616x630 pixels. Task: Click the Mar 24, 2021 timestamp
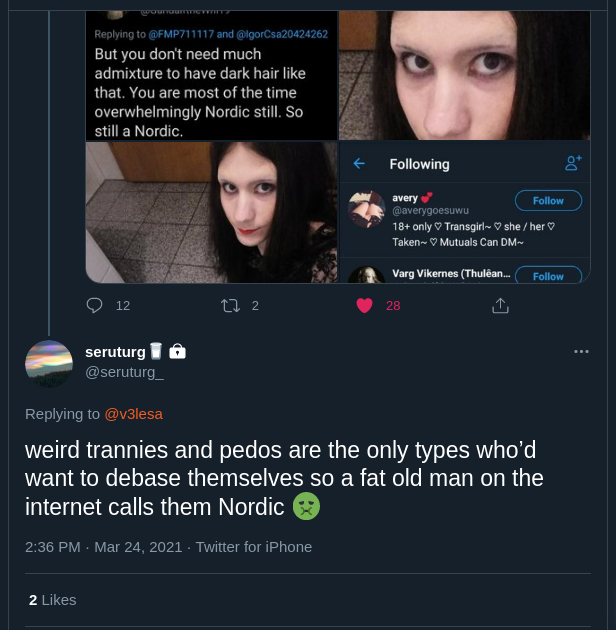click(x=138, y=547)
